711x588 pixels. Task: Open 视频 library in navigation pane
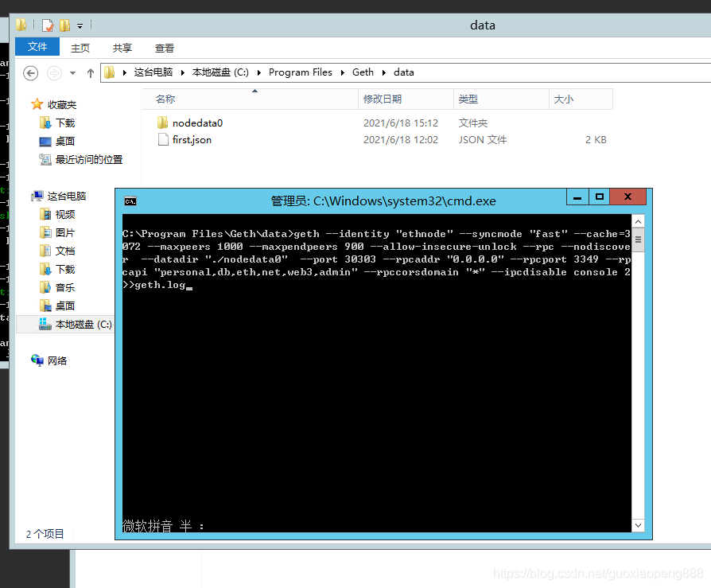(x=65, y=214)
